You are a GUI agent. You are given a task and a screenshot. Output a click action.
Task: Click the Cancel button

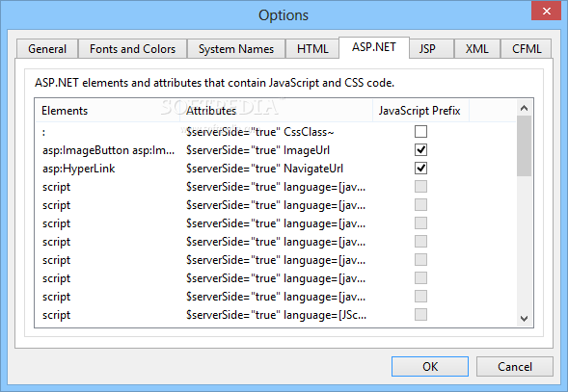(514, 367)
